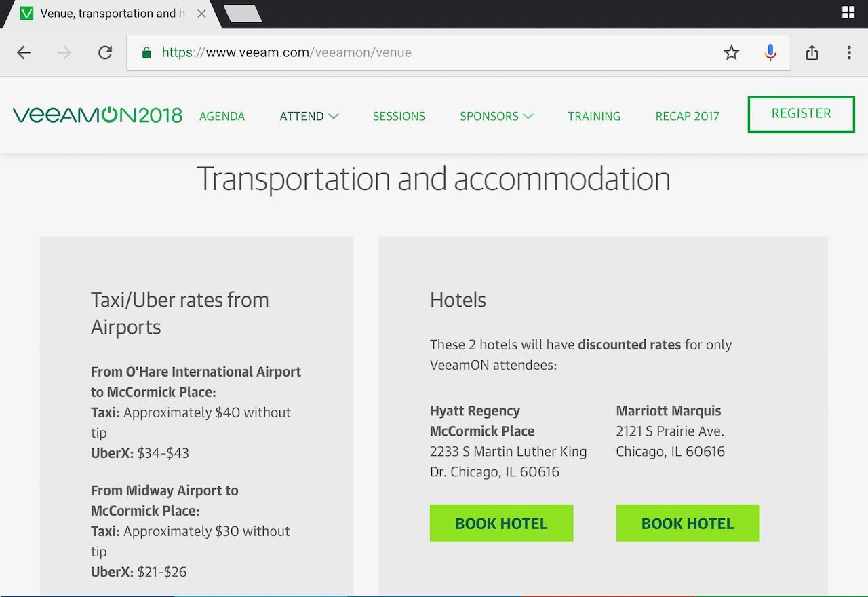
Task: Open the browser three-dot menu
Action: [849, 53]
